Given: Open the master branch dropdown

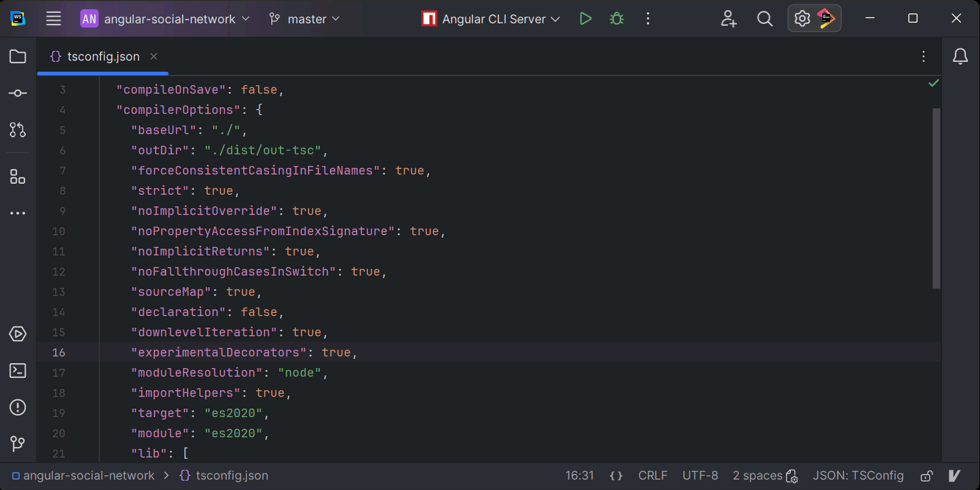Looking at the screenshot, I should click(304, 19).
